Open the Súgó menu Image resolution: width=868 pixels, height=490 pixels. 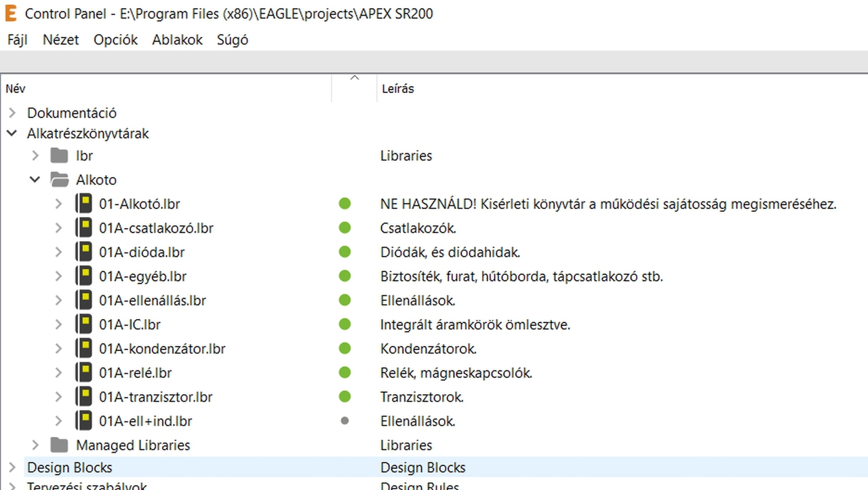(x=233, y=39)
